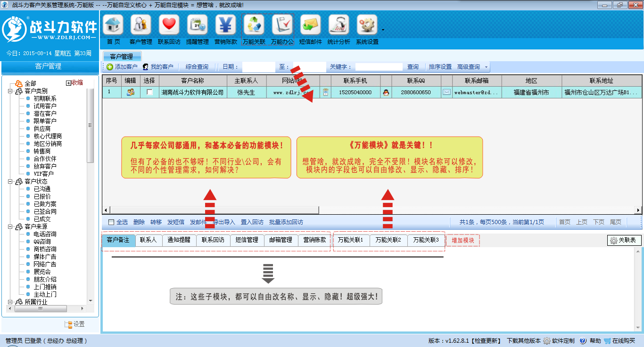The height and width of the screenshot is (347, 644).
Task: Click 我的客户 person icon
Action: pyautogui.click(x=146, y=67)
